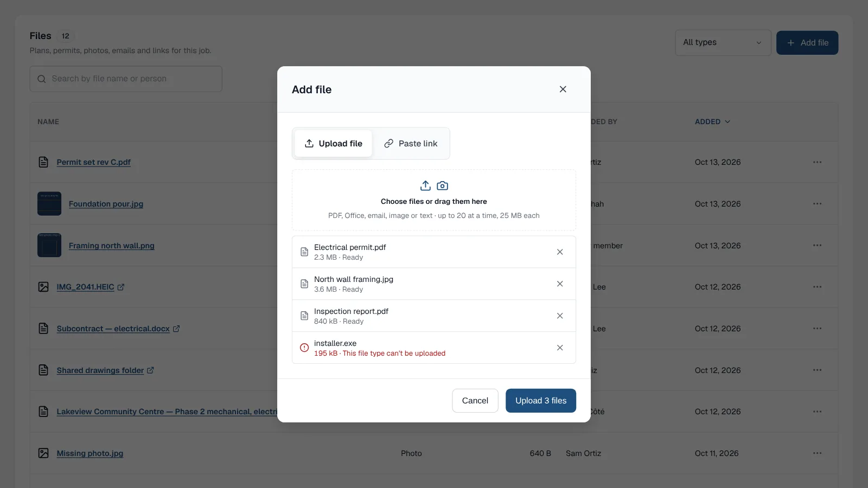Open Permit set rev C.pdf link

point(93,162)
